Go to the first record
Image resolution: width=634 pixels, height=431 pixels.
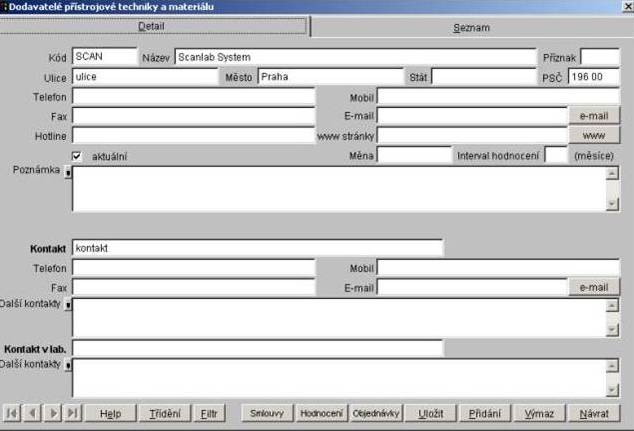[12, 413]
